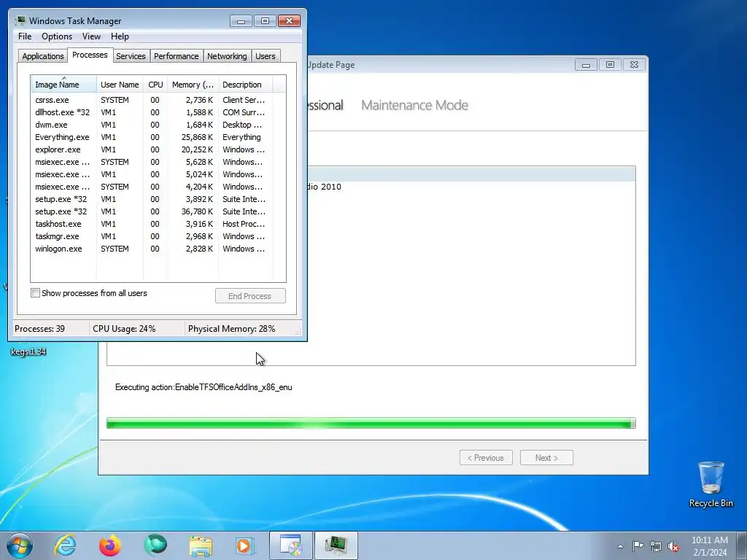Viewport: 747px width, 560px height.
Task: Sort processes by Memory column header
Action: click(193, 85)
